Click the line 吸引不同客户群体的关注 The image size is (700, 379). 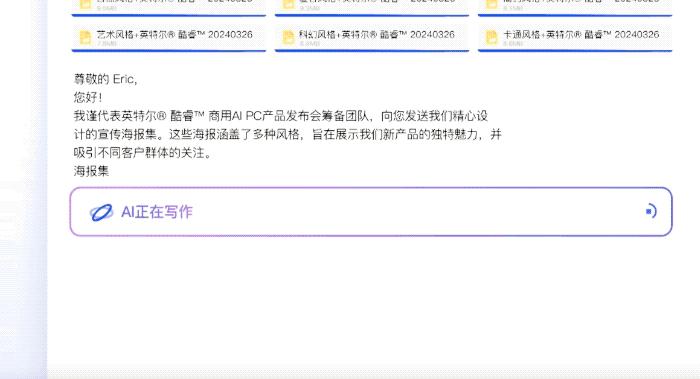point(142,153)
